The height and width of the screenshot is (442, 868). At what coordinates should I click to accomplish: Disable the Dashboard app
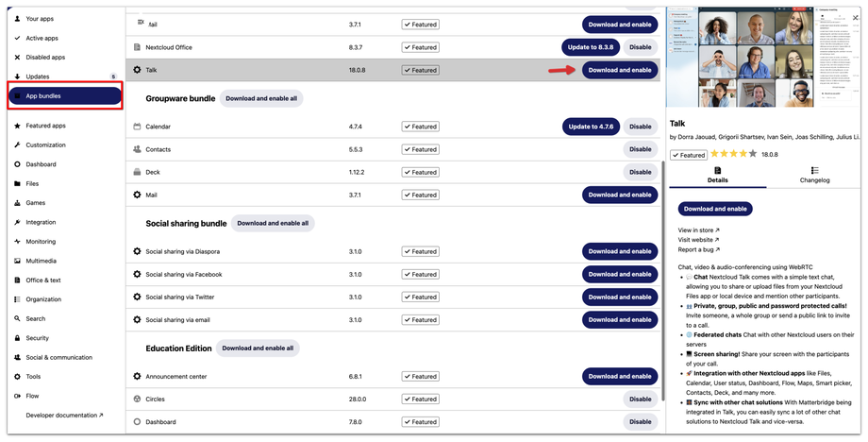point(640,422)
